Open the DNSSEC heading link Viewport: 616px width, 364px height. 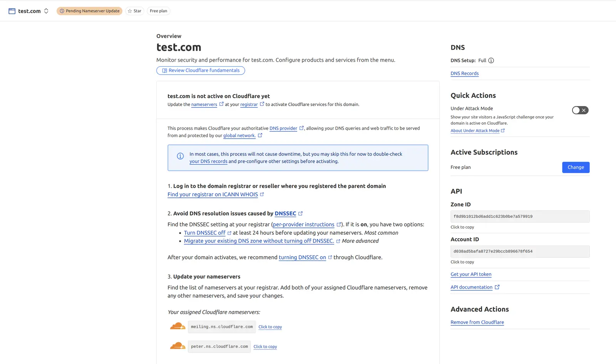[285, 214]
